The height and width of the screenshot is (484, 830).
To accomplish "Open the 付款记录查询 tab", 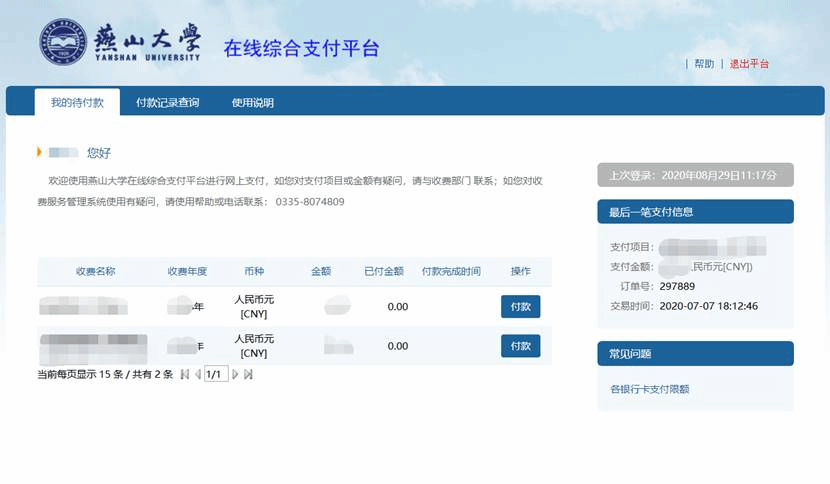I will pos(167,102).
